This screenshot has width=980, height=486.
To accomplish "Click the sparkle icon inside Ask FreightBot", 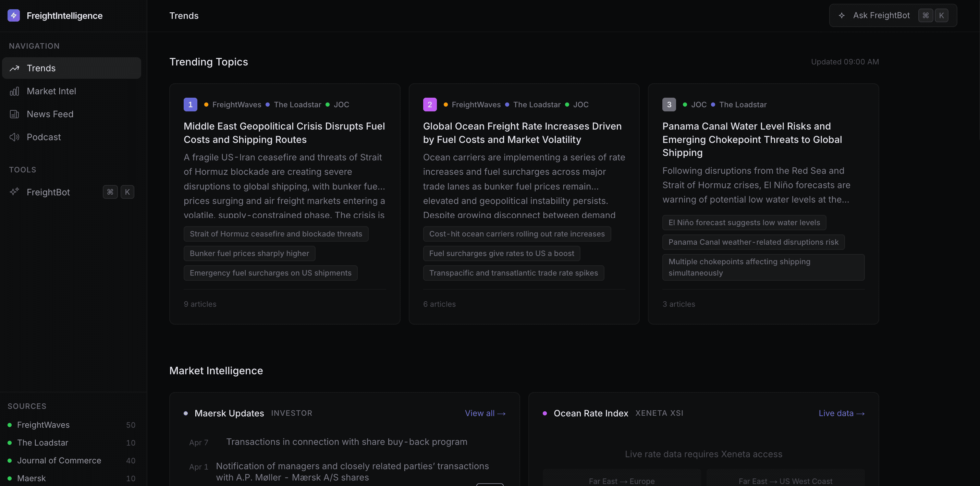I will [842, 15].
